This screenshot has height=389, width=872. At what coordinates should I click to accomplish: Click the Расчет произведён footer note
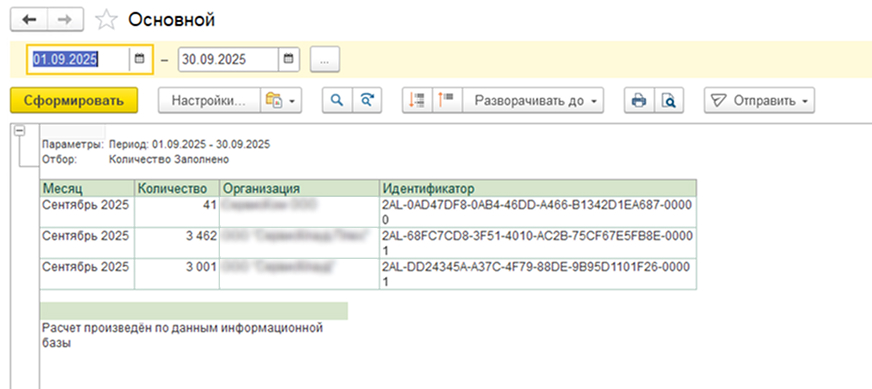pos(183,336)
